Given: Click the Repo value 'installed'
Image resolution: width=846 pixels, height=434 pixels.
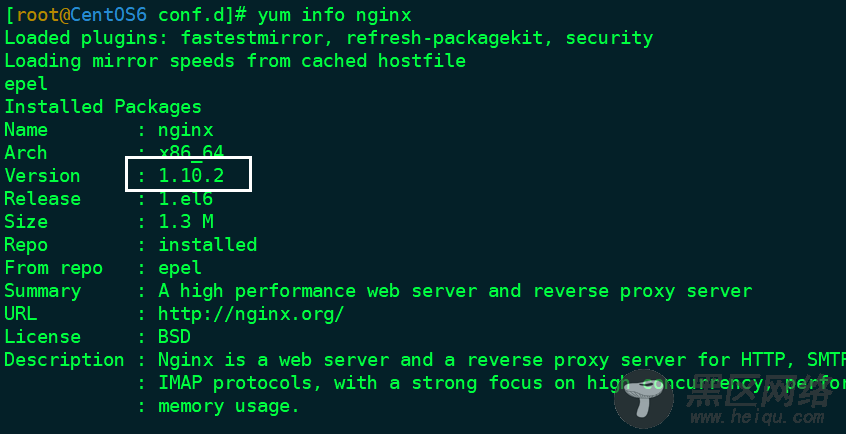Looking at the screenshot, I should (207, 245).
